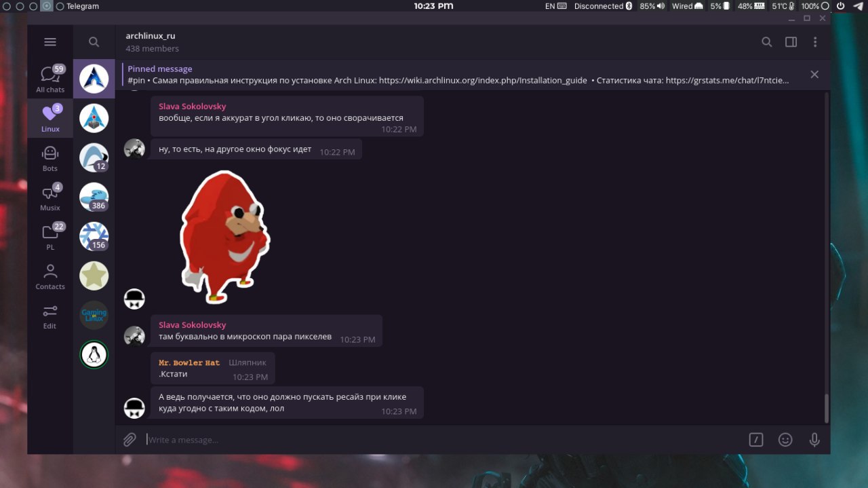Click the Telegram title in top panel
This screenshot has height=488, width=868.
83,6
